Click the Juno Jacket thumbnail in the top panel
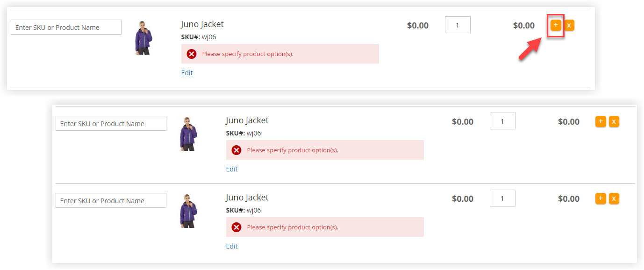 click(x=144, y=37)
